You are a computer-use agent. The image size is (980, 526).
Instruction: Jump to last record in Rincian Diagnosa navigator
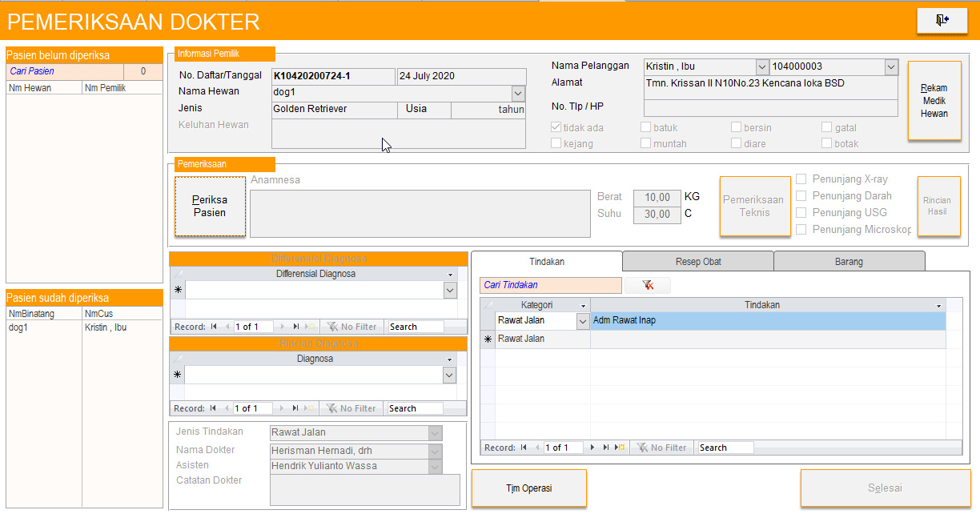[295, 408]
